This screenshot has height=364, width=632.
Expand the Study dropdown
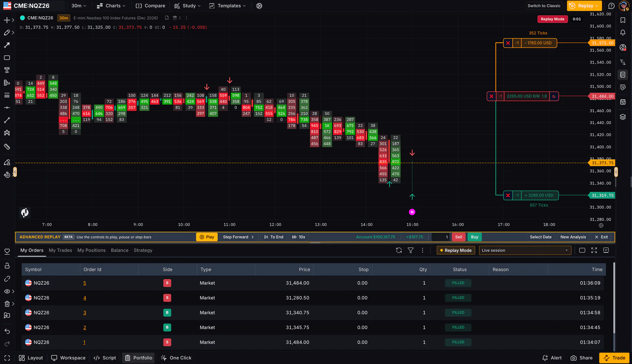[187, 6]
